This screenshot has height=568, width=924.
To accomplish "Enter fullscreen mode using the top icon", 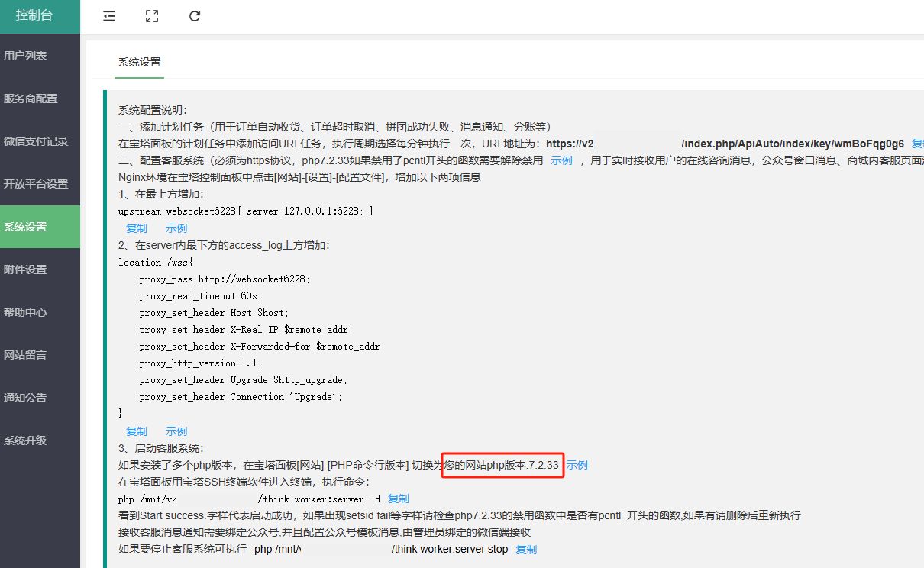I will 152,16.
